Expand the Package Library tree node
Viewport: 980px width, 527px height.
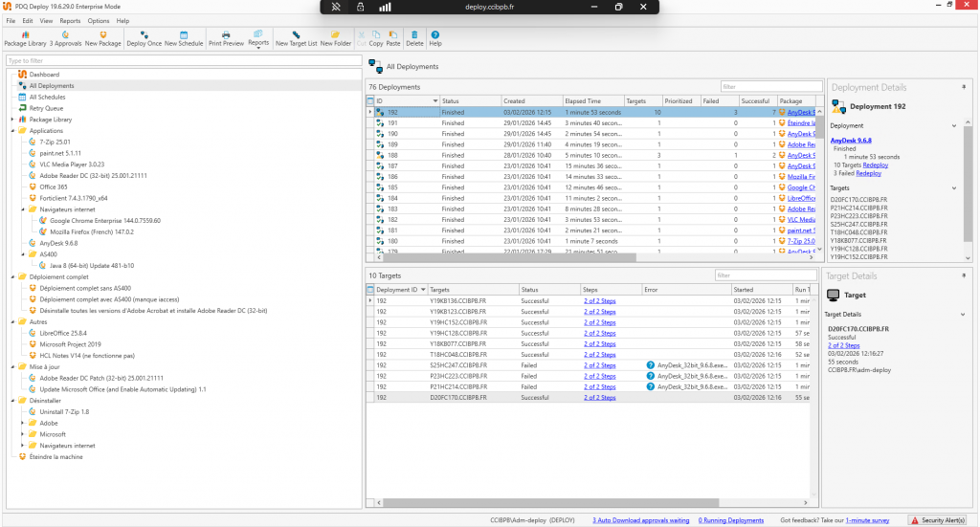click(x=12, y=120)
